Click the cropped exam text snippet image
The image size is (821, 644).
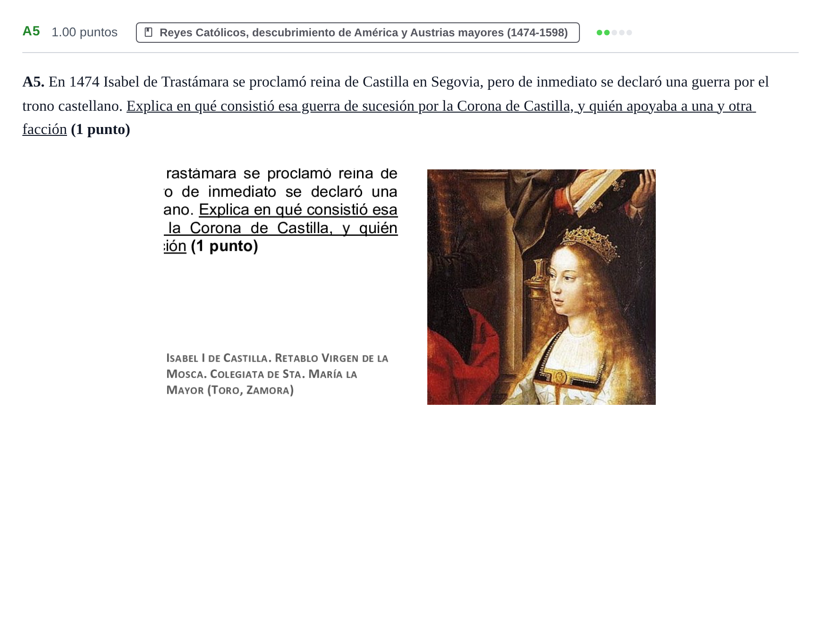[281, 211]
